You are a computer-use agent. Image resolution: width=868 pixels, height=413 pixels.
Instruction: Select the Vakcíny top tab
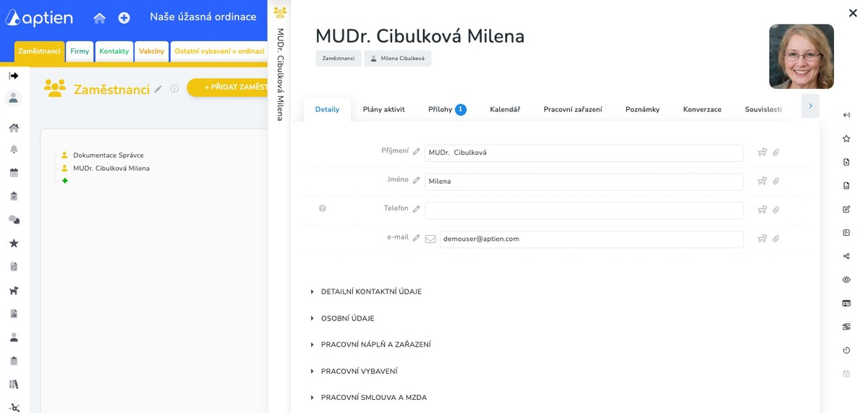pyautogui.click(x=152, y=51)
